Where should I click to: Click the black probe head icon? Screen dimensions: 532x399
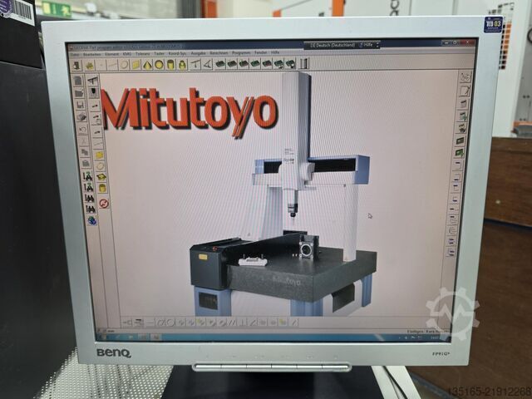[x=93, y=92]
